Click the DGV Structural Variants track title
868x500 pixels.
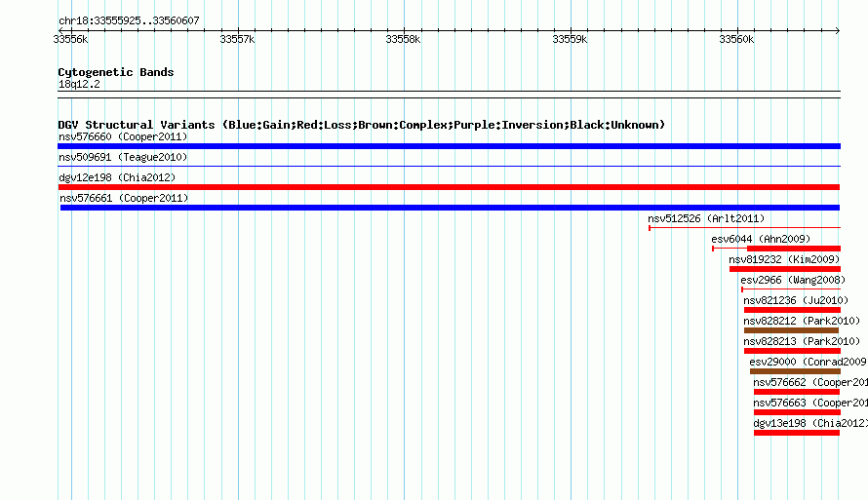(x=362, y=125)
